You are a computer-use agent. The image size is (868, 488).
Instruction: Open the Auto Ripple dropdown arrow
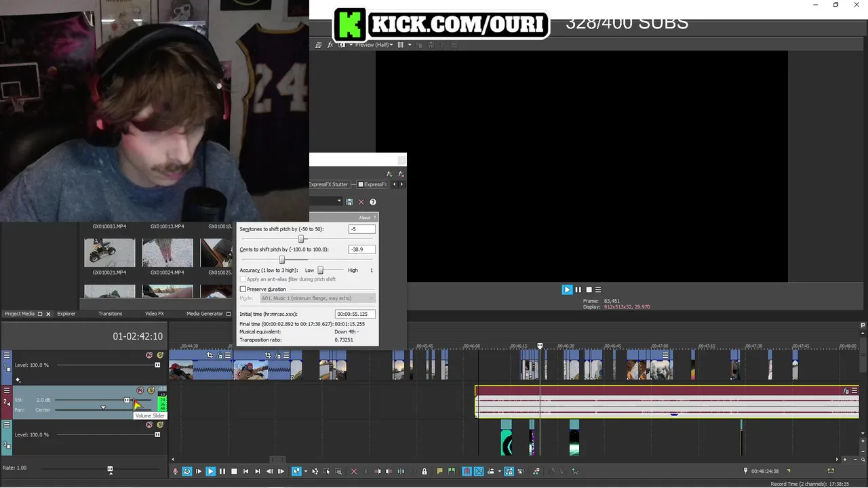point(499,471)
